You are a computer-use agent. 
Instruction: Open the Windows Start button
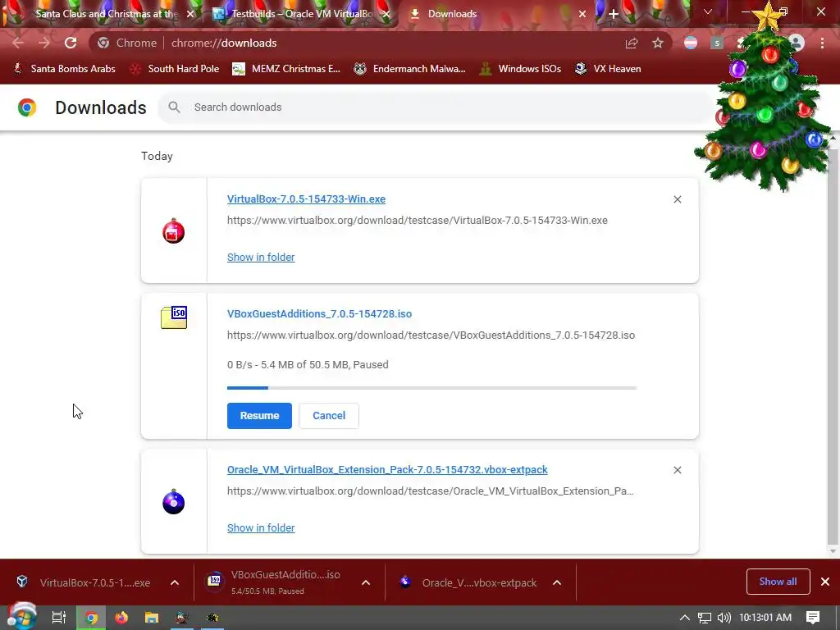21,617
